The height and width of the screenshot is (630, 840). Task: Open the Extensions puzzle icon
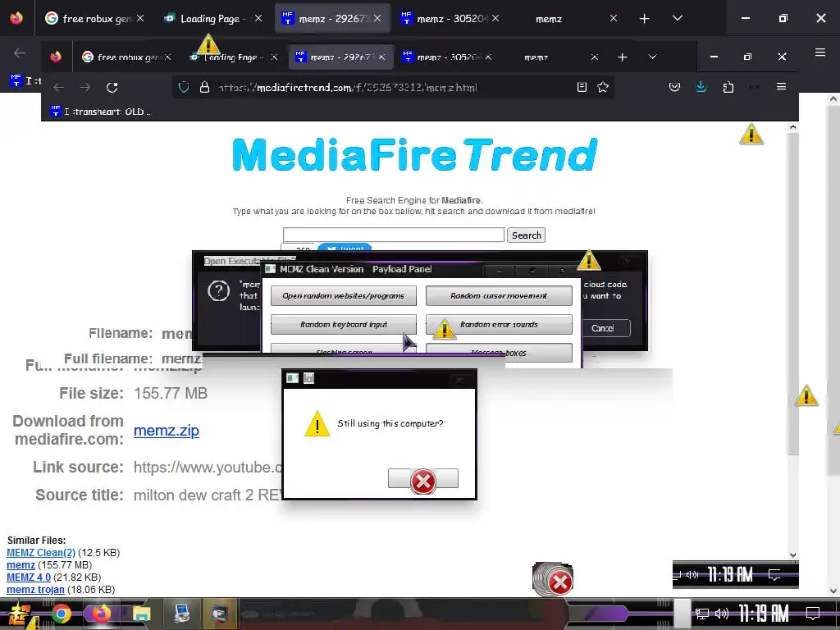tap(728, 87)
